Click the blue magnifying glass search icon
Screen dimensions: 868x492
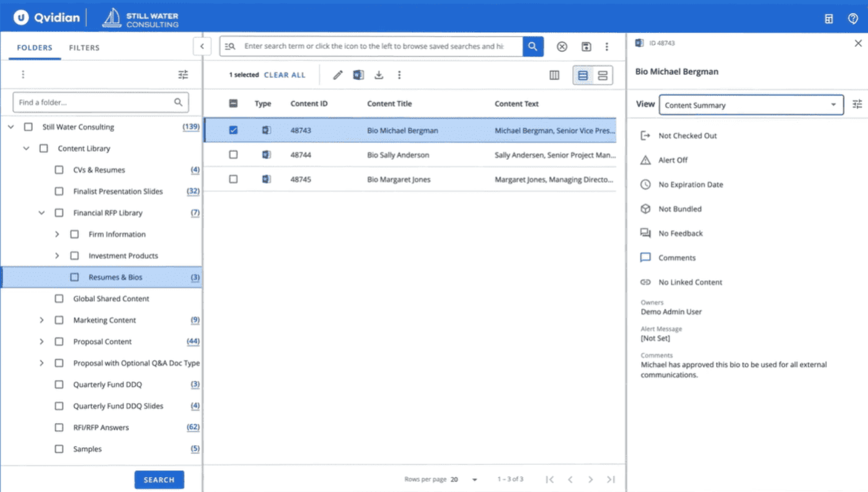click(533, 46)
